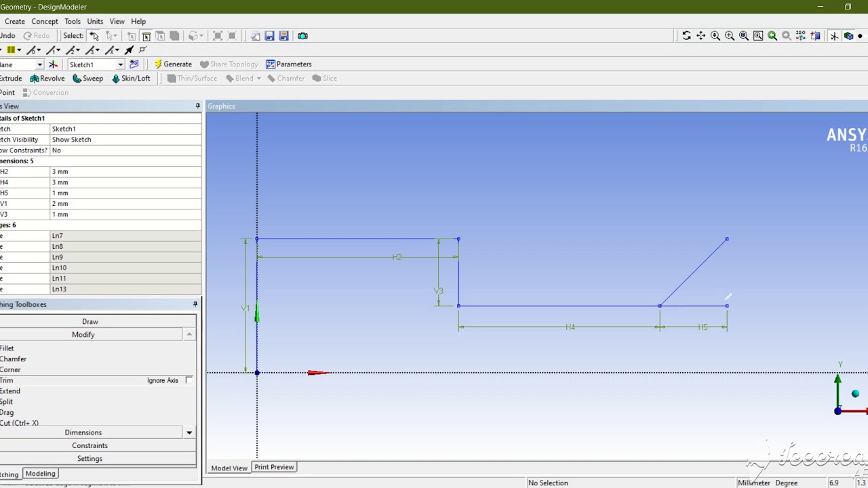The height and width of the screenshot is (488, 868).
Task: Expand the Constraints toolbox
Action: pyautogui.click(x=90, y=445)
